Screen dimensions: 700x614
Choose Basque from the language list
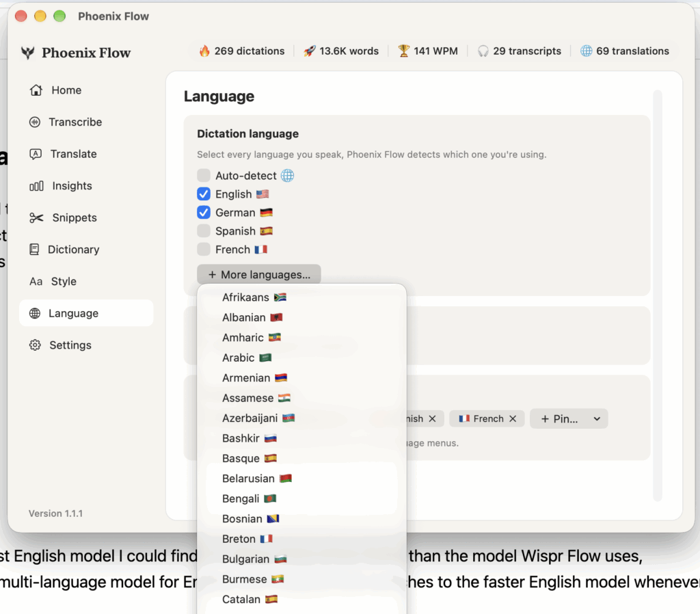(x=301, y=458)
